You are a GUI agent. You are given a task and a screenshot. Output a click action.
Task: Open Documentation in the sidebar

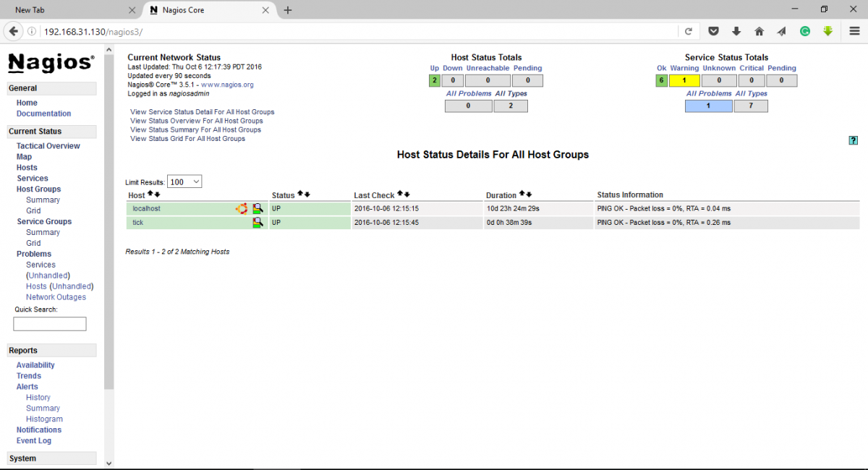point(44,114)
